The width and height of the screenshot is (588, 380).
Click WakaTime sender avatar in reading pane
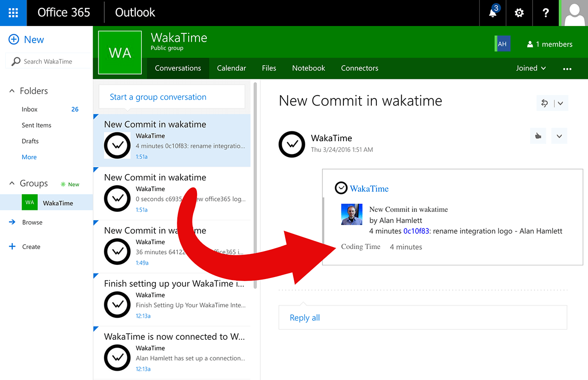click(x=293, y=145)
